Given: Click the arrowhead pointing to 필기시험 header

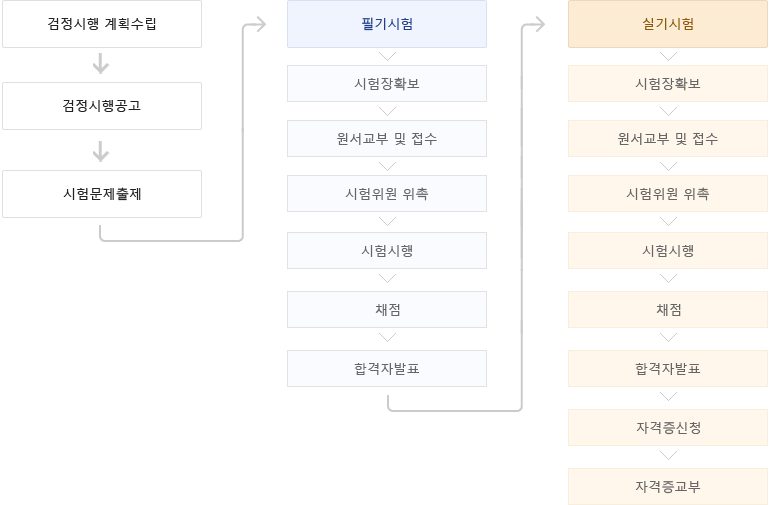Looking at the screenshot, I should (256, 24).
